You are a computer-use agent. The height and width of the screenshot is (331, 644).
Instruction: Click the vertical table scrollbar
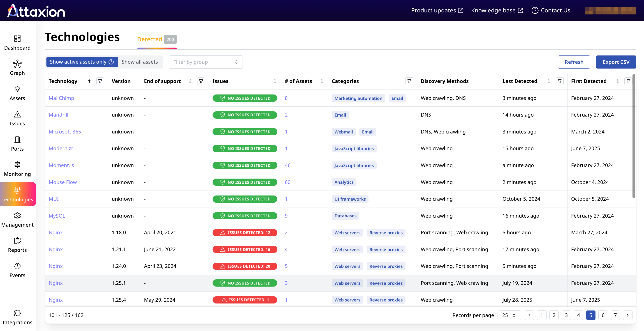pyautogui.click(x=633, y=136)
